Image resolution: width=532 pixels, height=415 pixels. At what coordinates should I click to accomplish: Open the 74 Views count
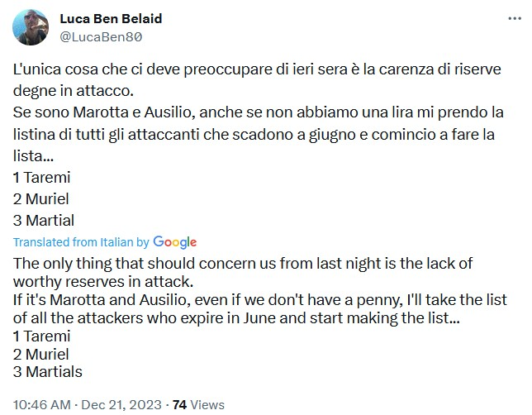coord(197,405)
